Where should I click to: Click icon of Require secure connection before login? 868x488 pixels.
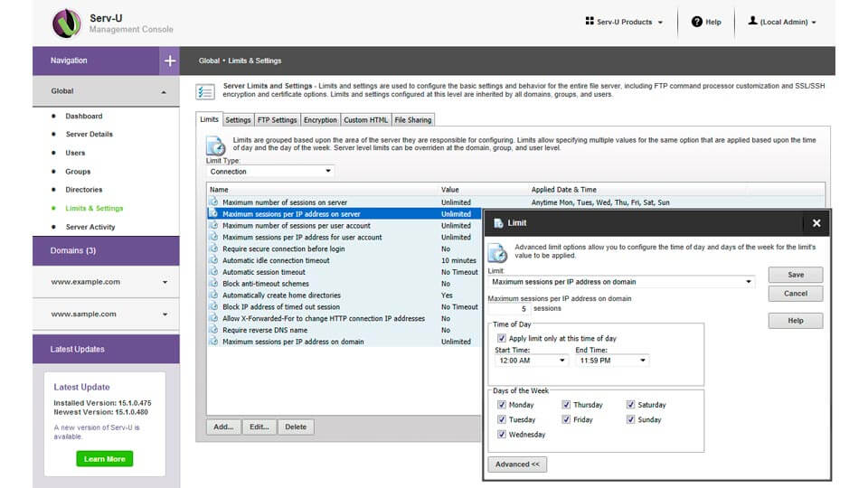(213, 249)
